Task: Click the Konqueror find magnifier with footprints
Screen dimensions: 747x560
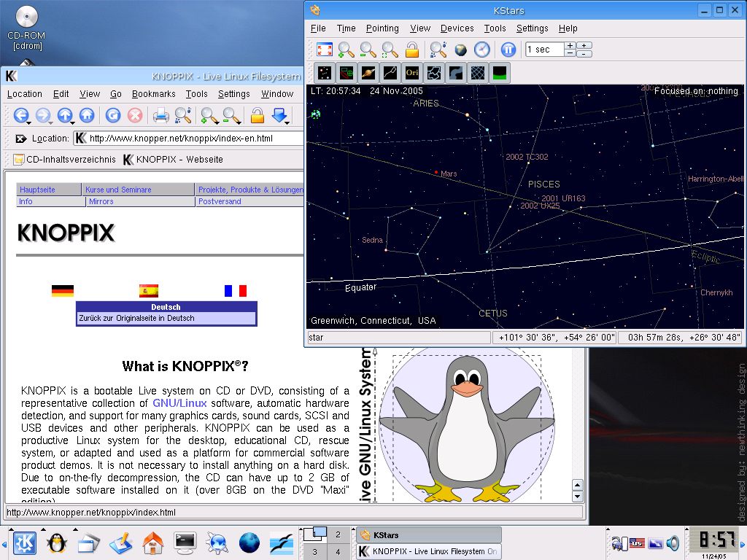Action: pyautogui.click(x=183, y=114)
